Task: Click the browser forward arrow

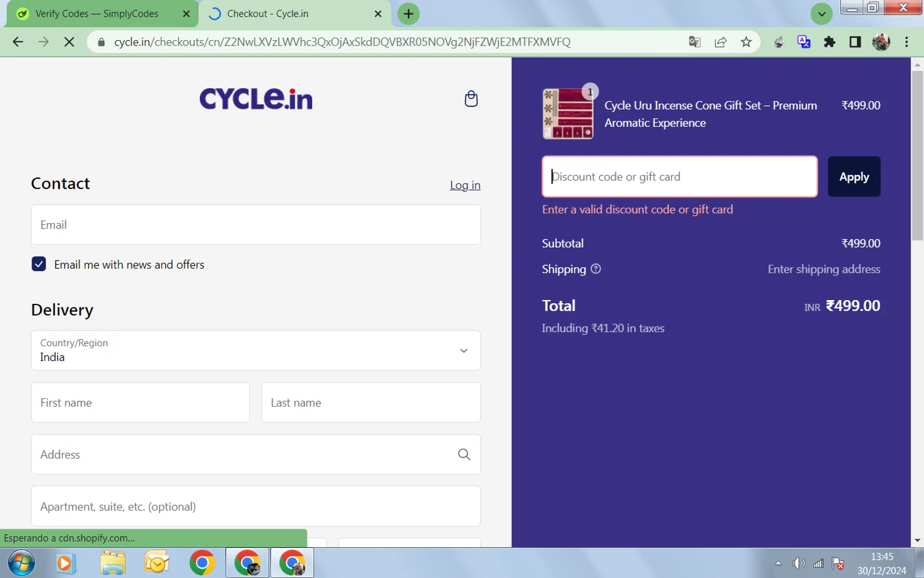Action: tap(43, 42)
